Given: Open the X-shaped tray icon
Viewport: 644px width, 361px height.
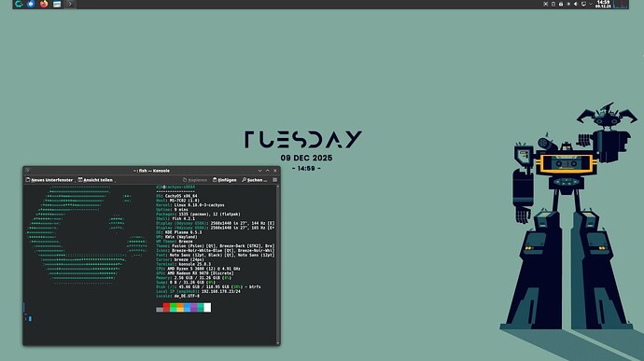Looking at the screenshot, I should click(x=545, y=4).
